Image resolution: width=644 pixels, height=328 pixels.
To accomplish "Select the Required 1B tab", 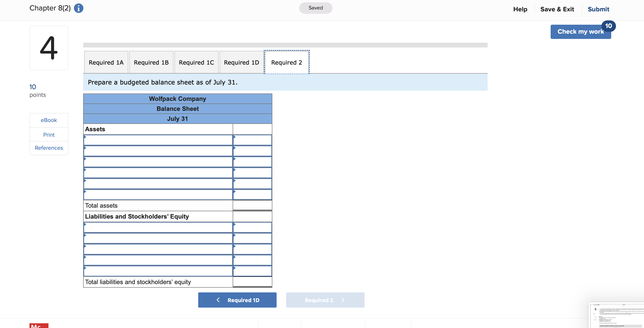I will (x=151, y=62).
